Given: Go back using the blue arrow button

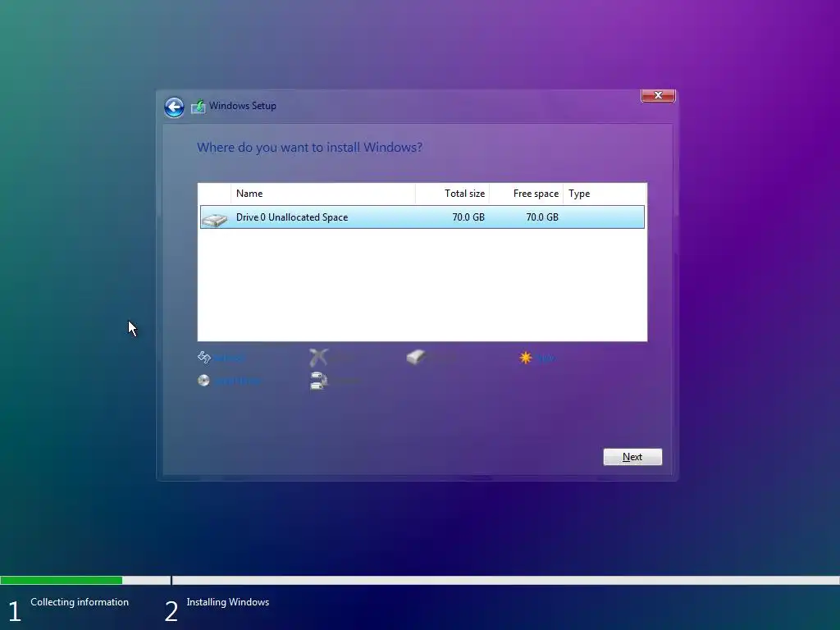Looking at the screenshot, I should point(174,107).
